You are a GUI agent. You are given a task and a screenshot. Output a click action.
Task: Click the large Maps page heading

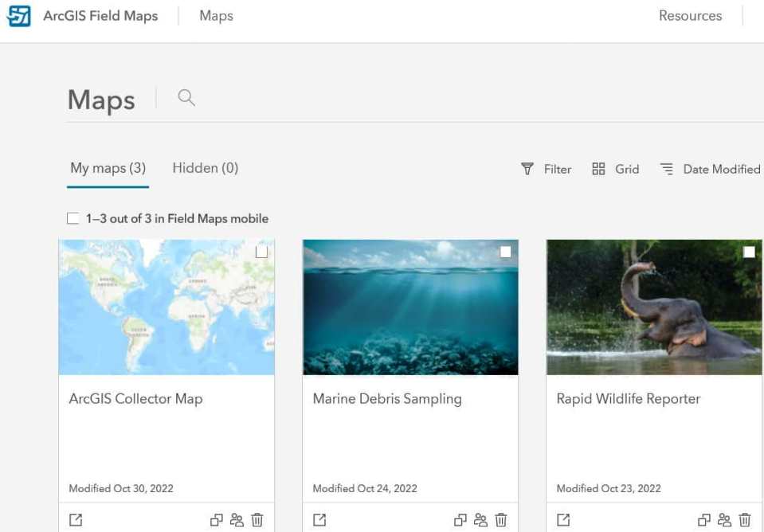point(101,100)
